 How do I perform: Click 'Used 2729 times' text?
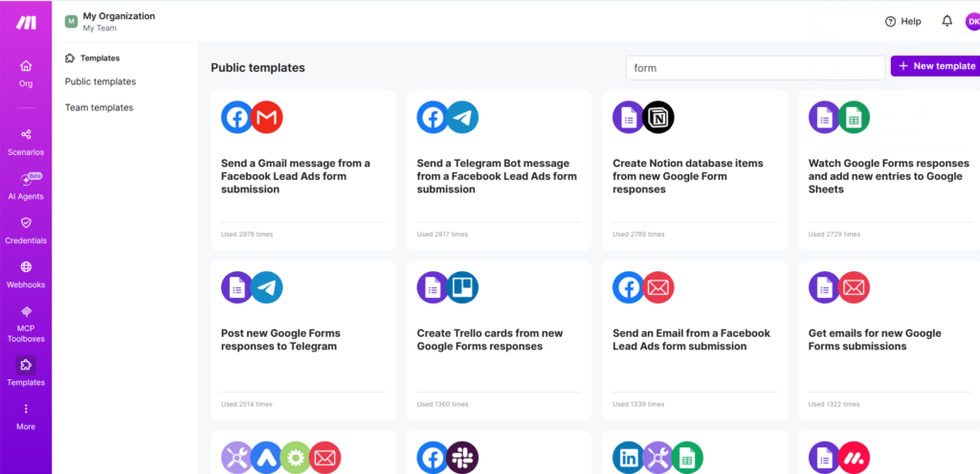(x=835, y=235)
